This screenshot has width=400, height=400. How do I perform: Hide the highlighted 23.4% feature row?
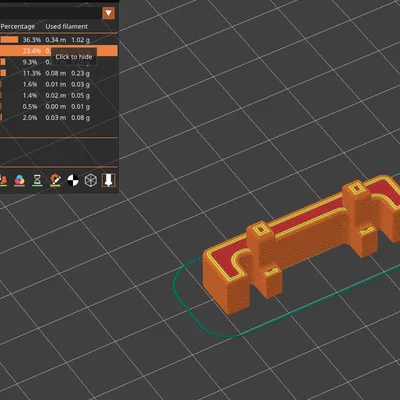click(59, 51)
